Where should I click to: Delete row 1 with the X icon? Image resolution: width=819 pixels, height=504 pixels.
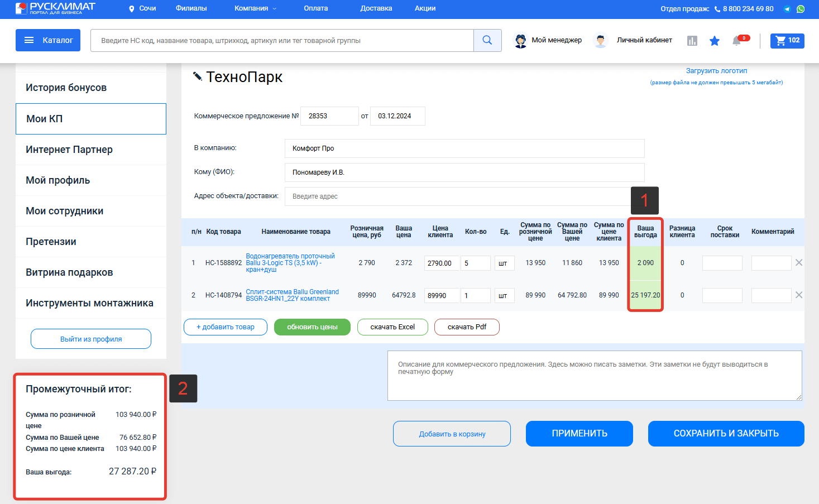point(799,262)
